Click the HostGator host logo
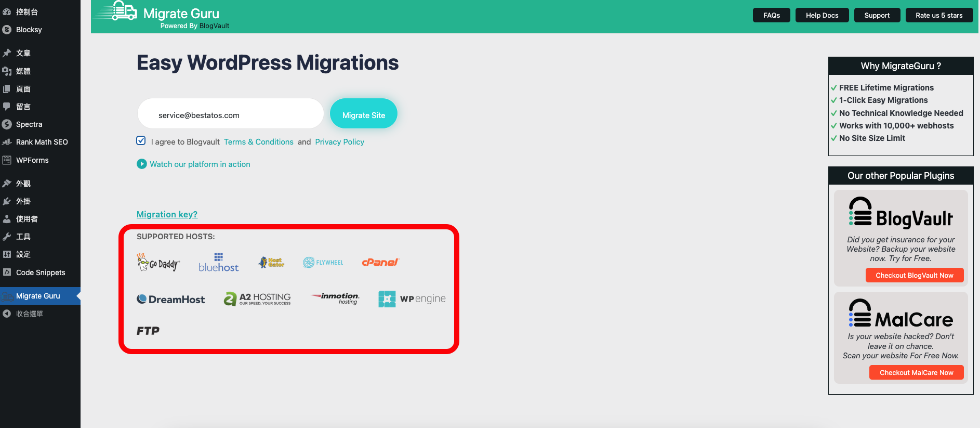Image resolution: width=980 pixels, height=428 pixels. [x=271, y=262]
